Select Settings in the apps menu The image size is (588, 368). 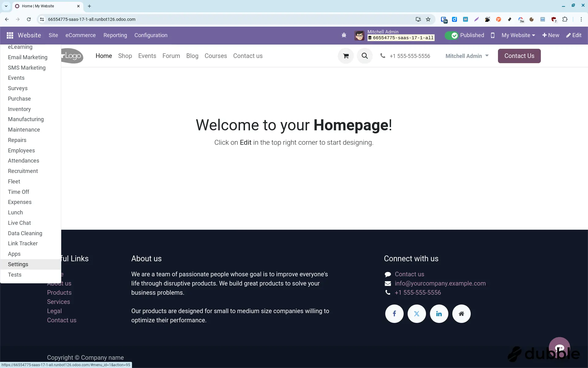18,264
